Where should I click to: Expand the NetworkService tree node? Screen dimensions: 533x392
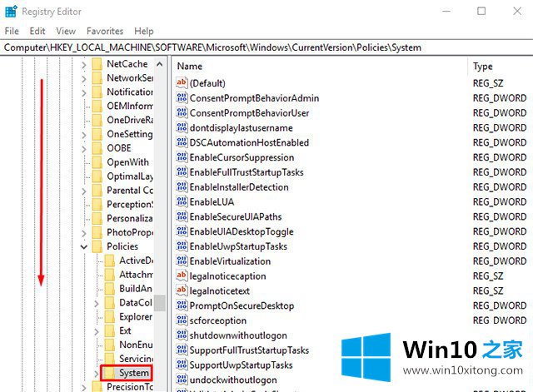coord(84,78)
